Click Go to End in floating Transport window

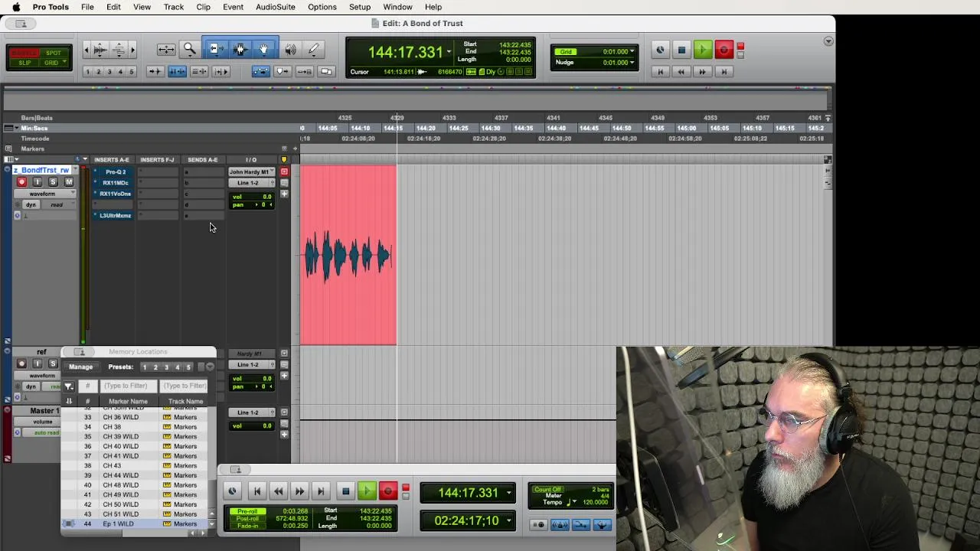(321, 491)
